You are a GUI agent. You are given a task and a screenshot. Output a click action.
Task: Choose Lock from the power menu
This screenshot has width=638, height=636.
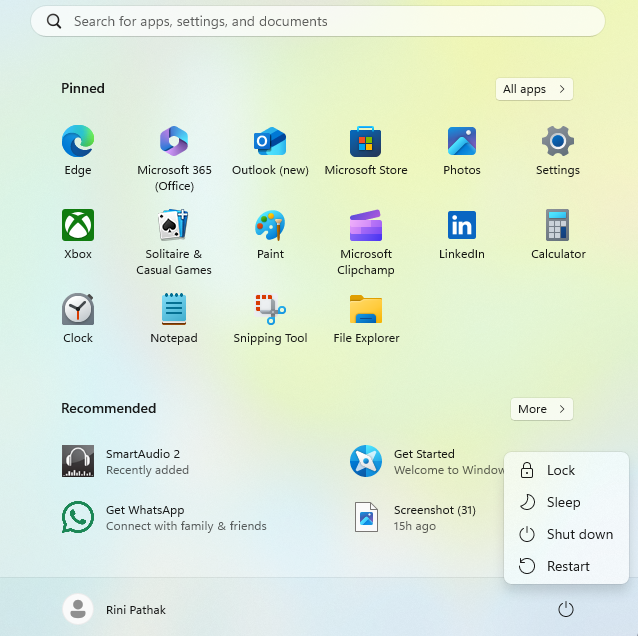pyautogui.click(x=566, y=470)
